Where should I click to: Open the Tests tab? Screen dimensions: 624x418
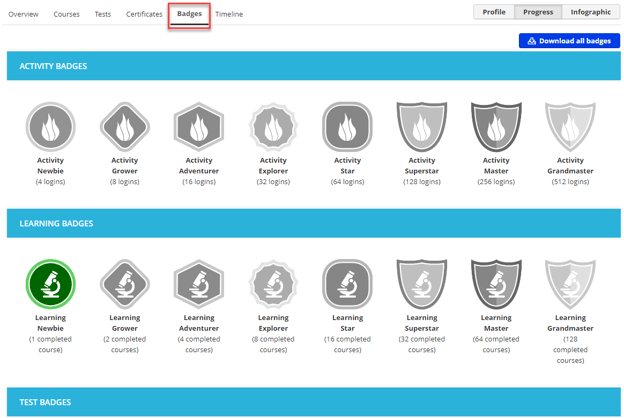[103, 14]
